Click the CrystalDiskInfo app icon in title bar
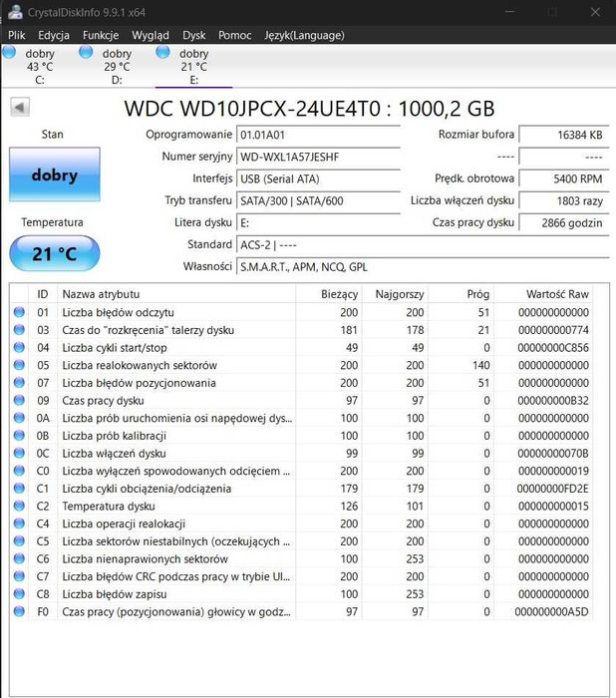This screenshot has height=698, width=616. 15,12
